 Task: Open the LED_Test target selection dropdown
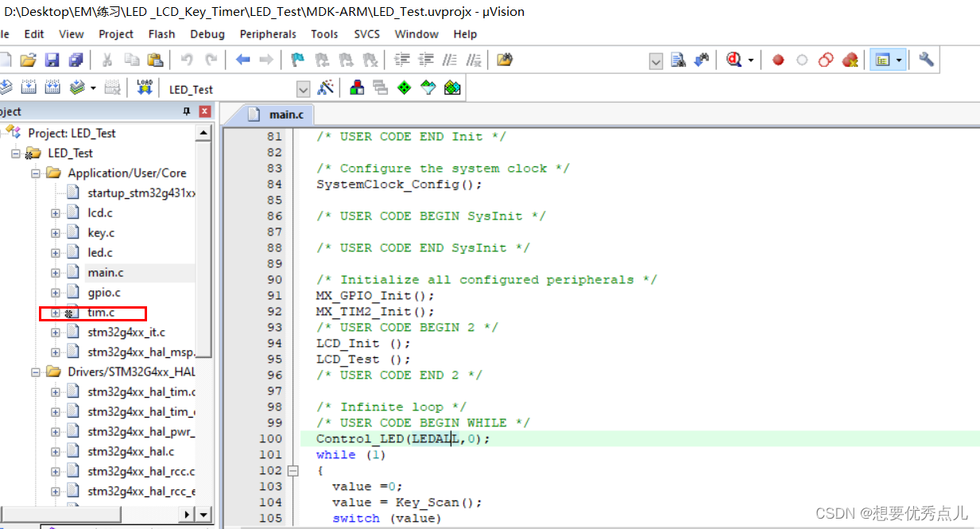tap(304, 88)
